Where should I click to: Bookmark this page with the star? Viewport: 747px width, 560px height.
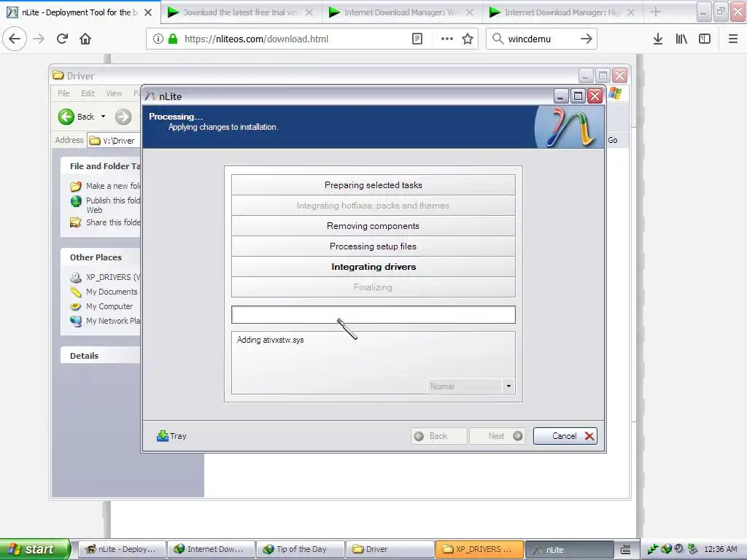click(468, 39)
